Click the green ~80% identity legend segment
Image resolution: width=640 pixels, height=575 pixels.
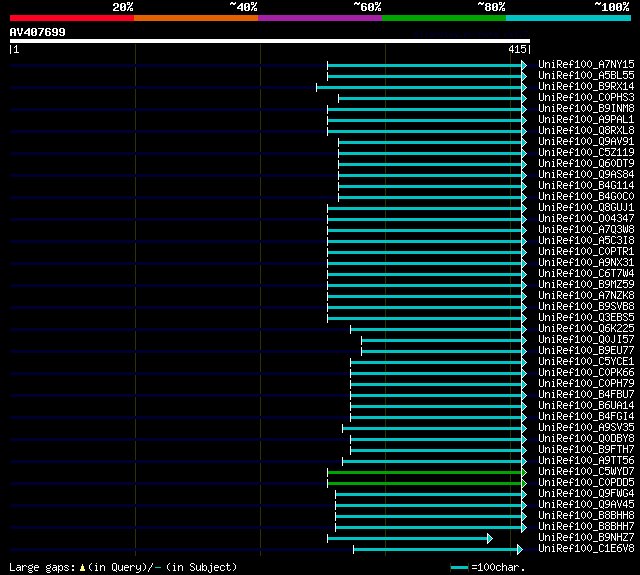pyautogui.click(x=444, y=18)
